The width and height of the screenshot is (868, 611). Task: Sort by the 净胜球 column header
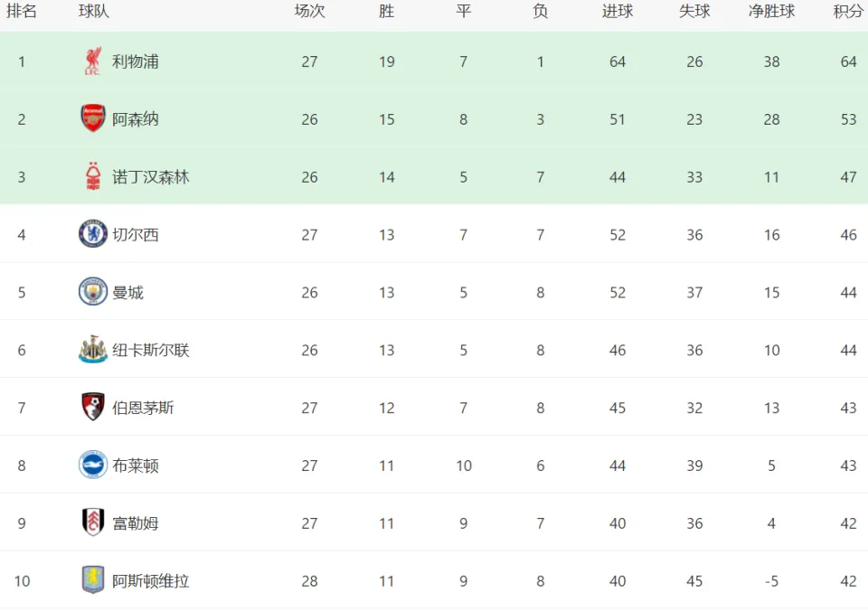tap(771, 11)
